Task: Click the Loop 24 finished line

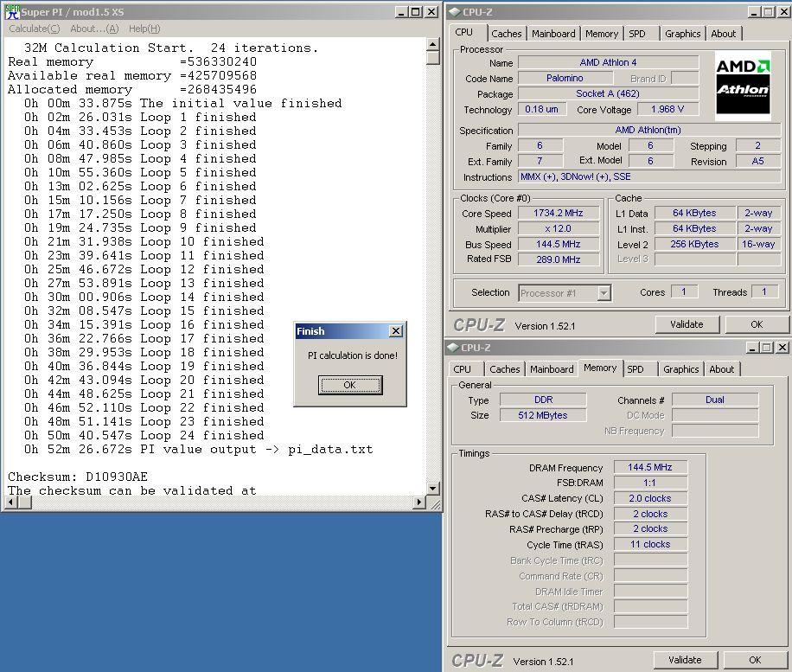Action: pyautogui.click(x=144, y=435)
